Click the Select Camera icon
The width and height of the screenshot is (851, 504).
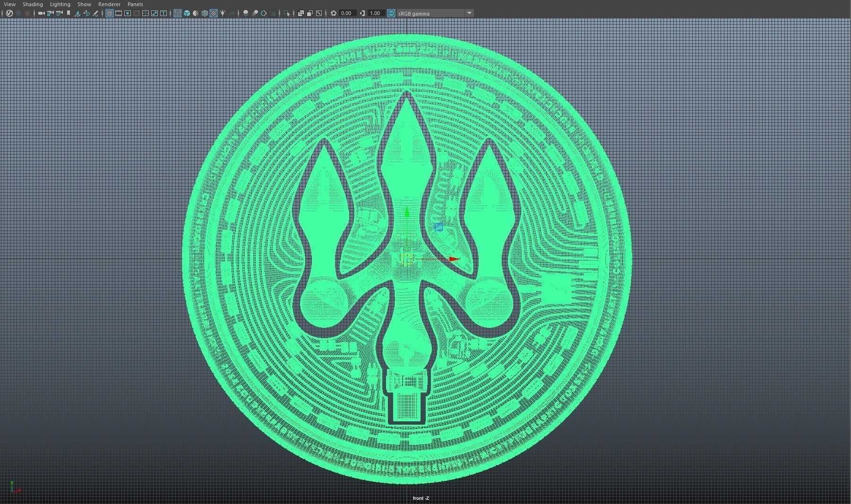click(x=41, y=13)
